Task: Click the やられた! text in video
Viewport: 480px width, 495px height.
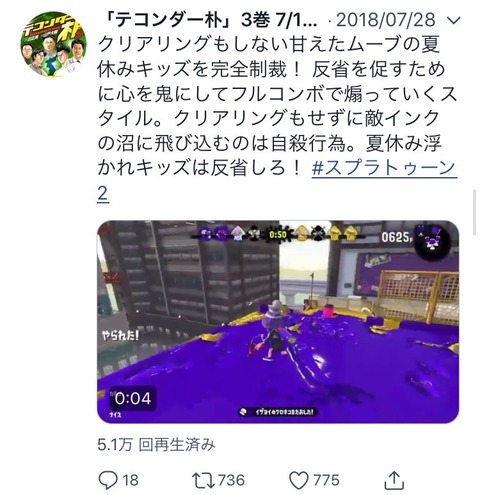Action: tap(120, 335)
